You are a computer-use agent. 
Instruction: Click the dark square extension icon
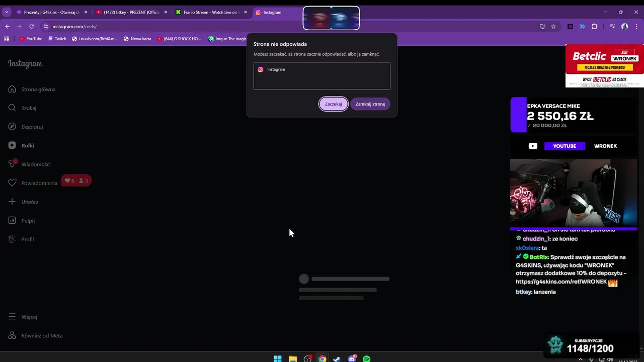(x=570, y=26)
